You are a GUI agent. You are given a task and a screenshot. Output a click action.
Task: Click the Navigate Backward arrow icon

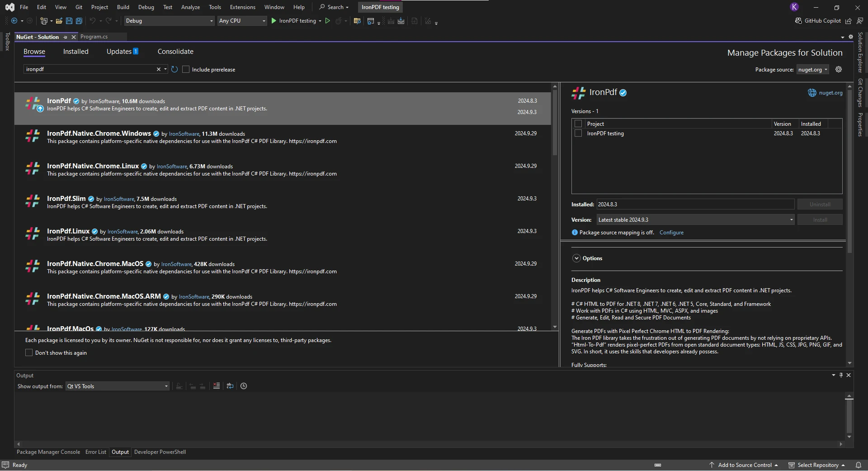click(x=14, y=21)
